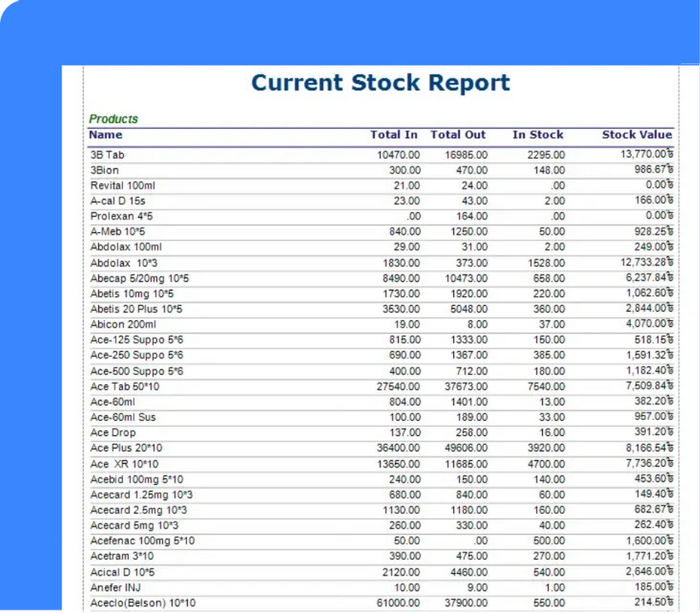This screenshot has width=700, height=613.
Task: Select the Ace-500 Suppo 5*6 name
Action: 136,371
